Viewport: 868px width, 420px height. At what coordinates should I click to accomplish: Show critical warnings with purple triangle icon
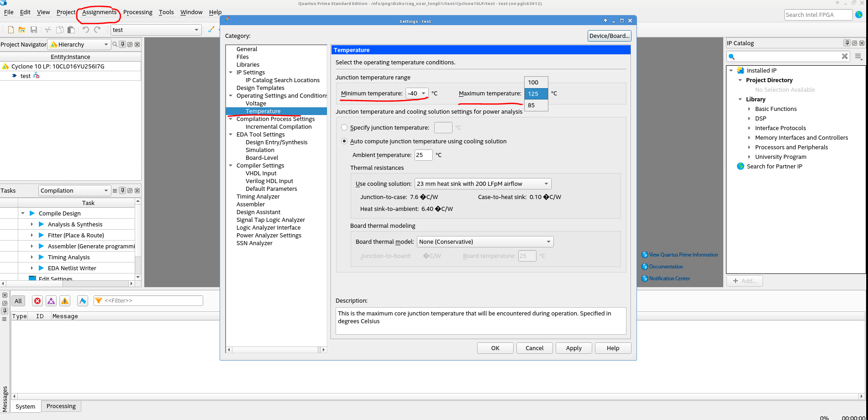click(51, 301)
